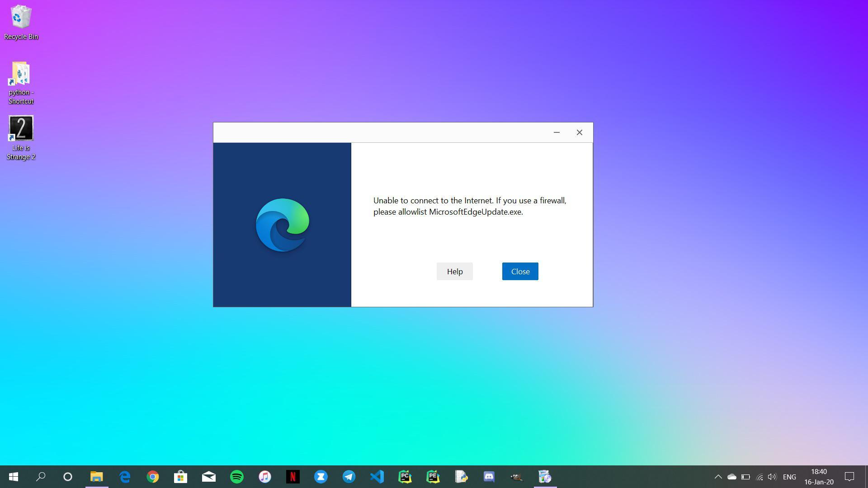868x488 pixels.
Task: Open Telegram from taskbar
Action: pyautogui.click(x=349, y=477)
